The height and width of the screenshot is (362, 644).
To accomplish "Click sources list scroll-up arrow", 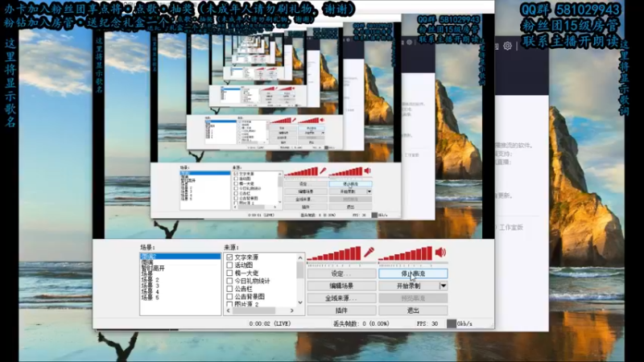I will [300, 257].
